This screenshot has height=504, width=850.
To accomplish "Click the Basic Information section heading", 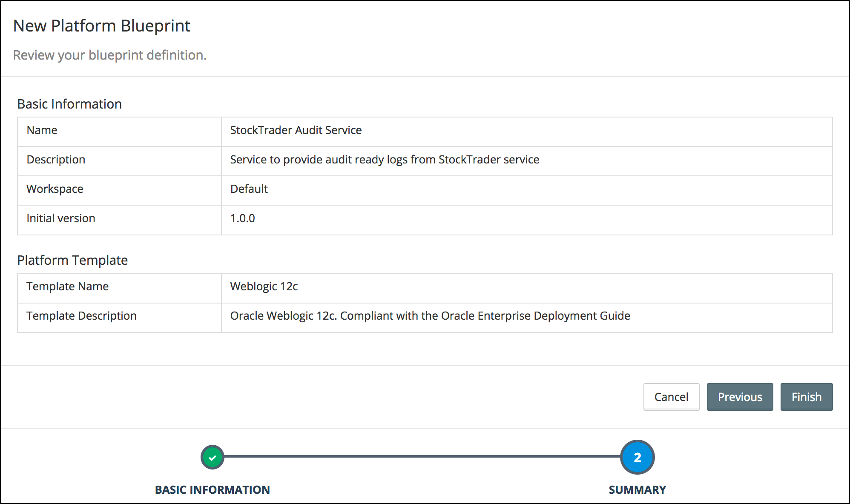I will [69, 104].
